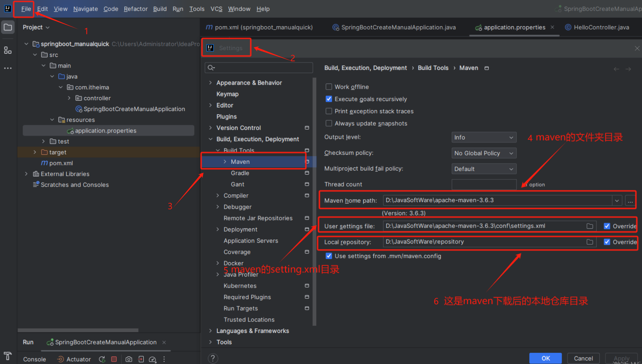
Task: Switch to pom.xml editor tab
Action: [x=259, y=27]
